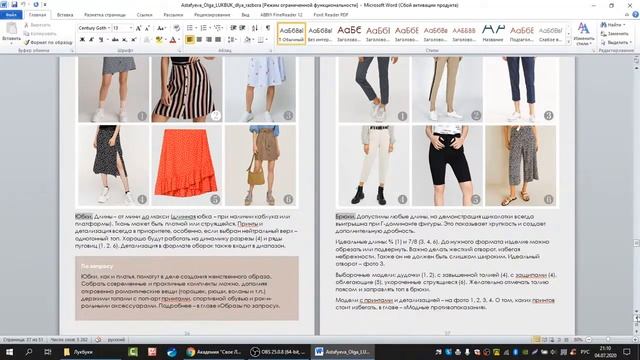Redo the last action

click(x=36, y=4)
